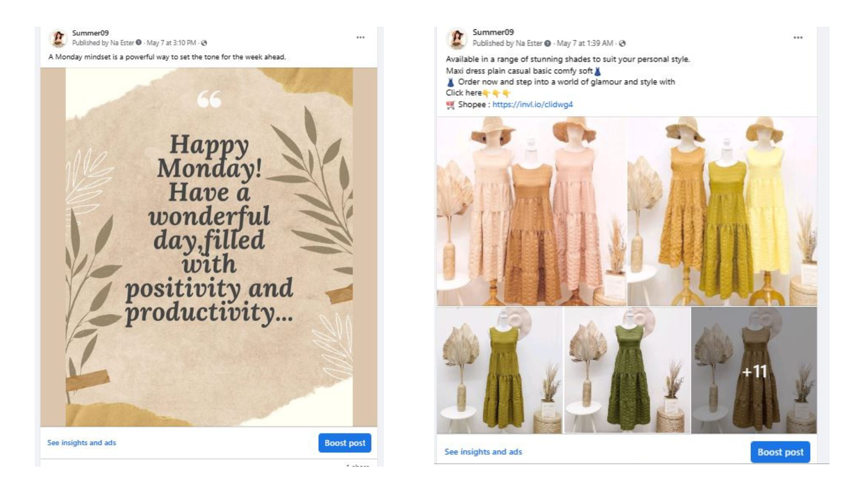Viewport: 868px width, 488px height.
Task: Click the public globe icon on 3:10 PM post
Action: (204, 43)
